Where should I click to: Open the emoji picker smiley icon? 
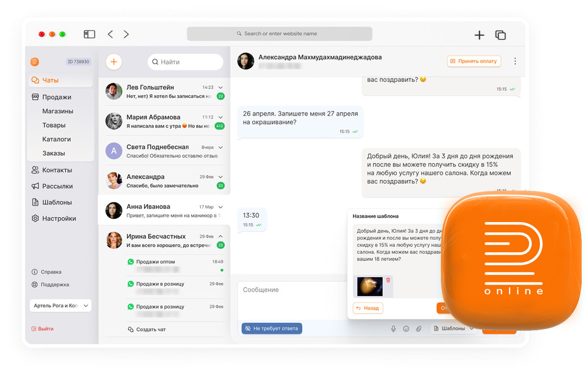coord(406,329)
